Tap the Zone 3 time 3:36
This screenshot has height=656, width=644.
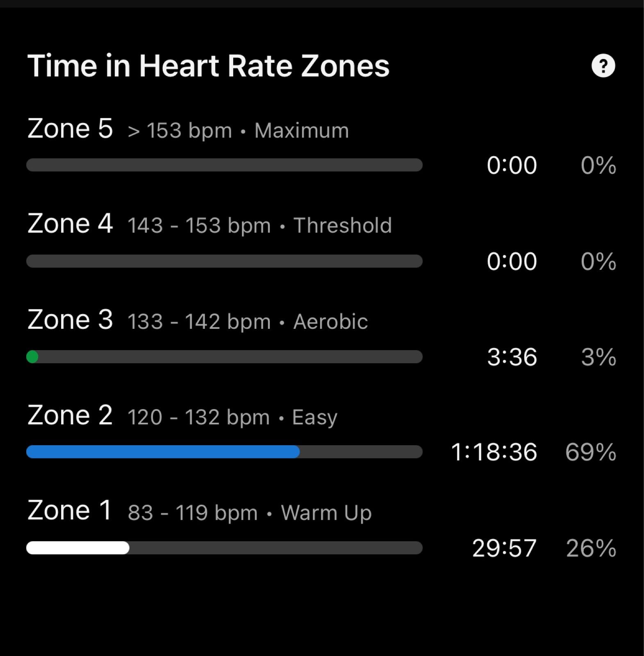point(512,357)
